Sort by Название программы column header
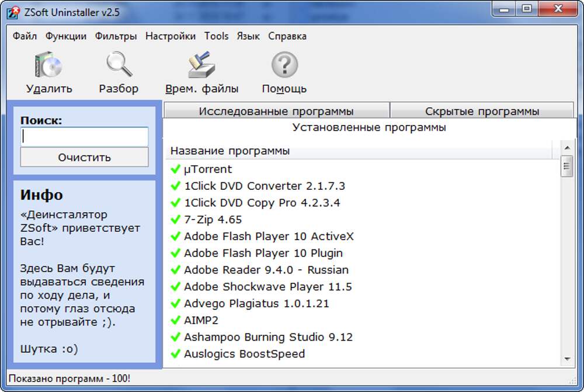584x392 pixels. click(230, 151)
